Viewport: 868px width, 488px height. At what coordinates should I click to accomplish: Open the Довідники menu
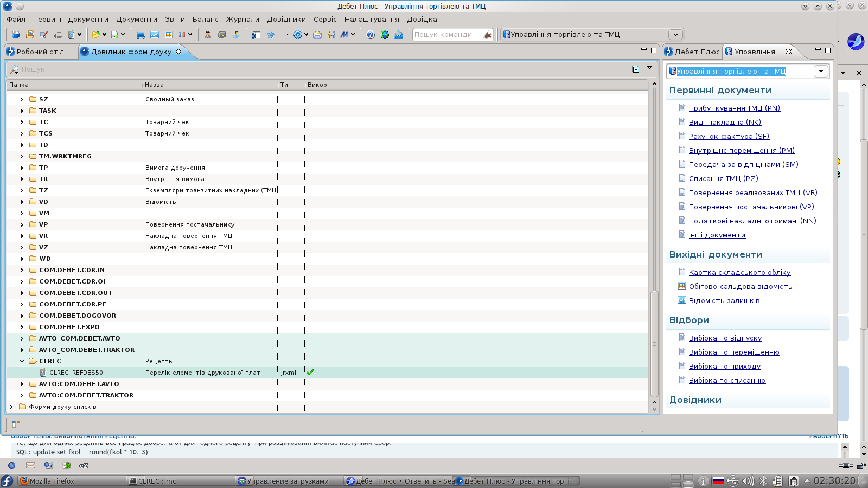pyautogui.click(x=286, y=19)
